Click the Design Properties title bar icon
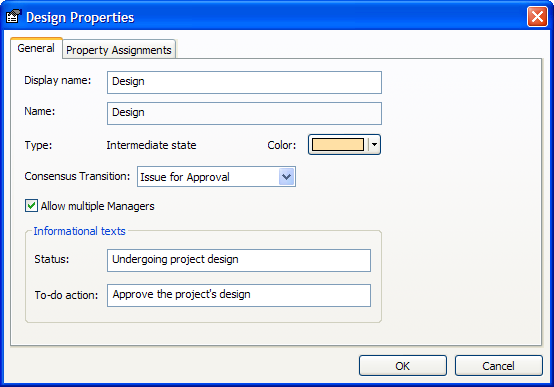Screen dimensions: 554x387 (x=13, y=17)
